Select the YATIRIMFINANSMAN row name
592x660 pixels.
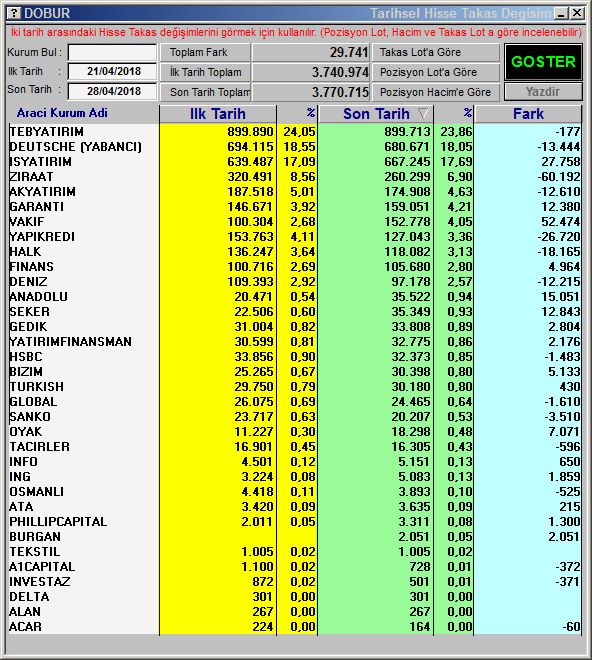(x=70, y=342)
